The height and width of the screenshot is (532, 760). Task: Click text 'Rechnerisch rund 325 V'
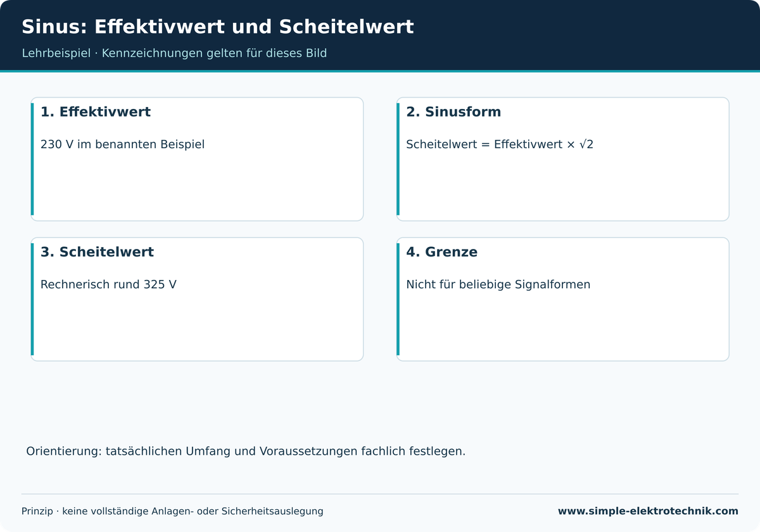pos(108,284)
